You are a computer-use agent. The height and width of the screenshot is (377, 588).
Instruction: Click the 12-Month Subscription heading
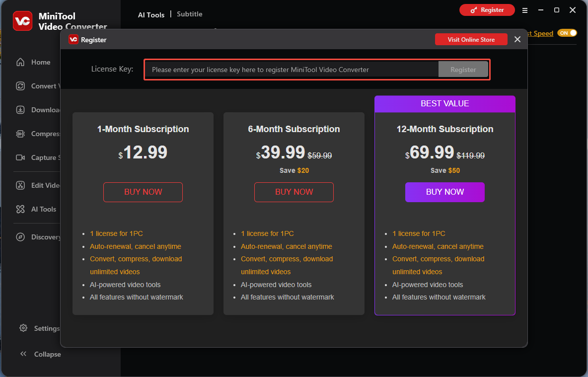pyautogui.click(x=445, y=129)
